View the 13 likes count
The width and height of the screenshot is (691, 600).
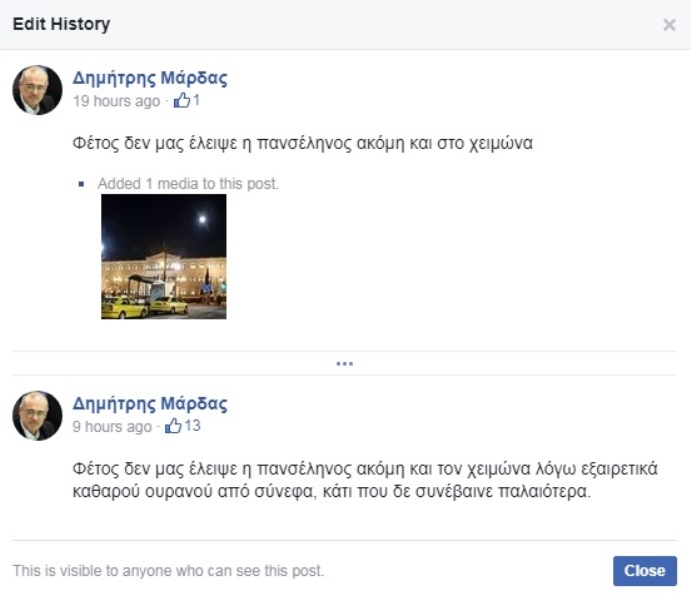[193, 426]
